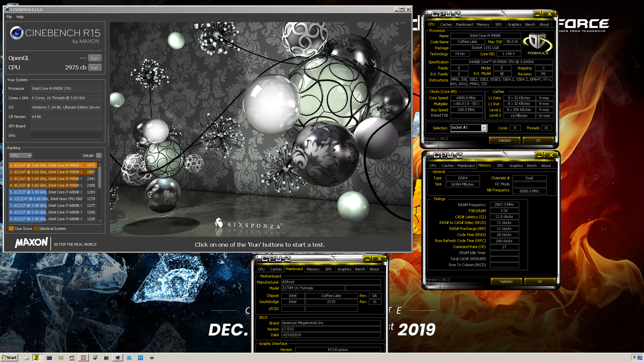The height and width of the screenshot is (362, 644).
Task: Open the CPU ranking type dropdown
Action: coord(20,156)
